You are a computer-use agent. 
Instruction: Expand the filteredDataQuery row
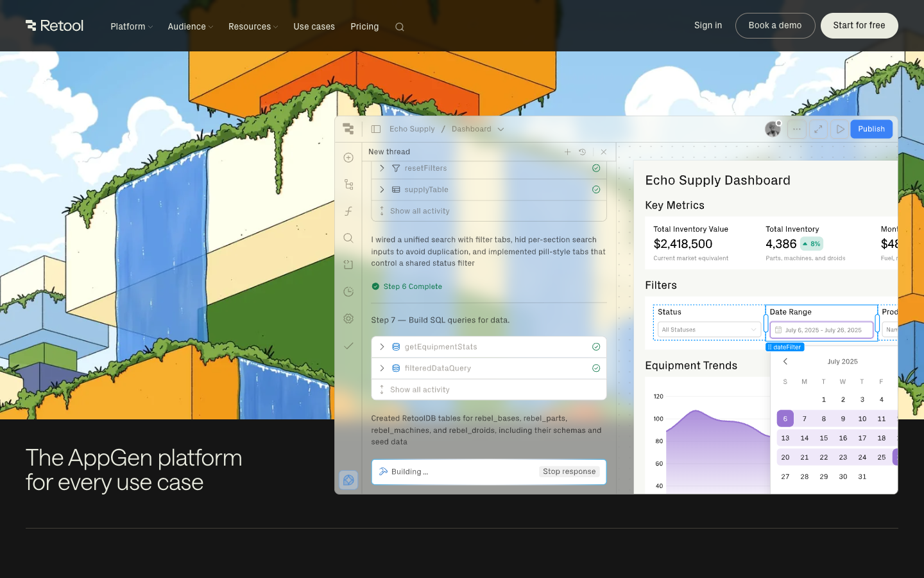(382, 368)
